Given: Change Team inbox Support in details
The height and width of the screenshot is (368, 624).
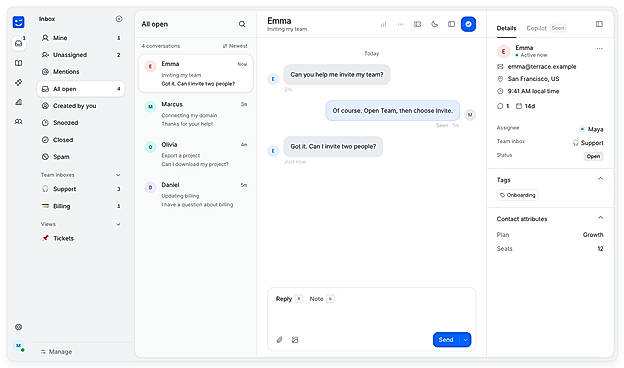Looking at the screenshot, I should pos(588,143).
